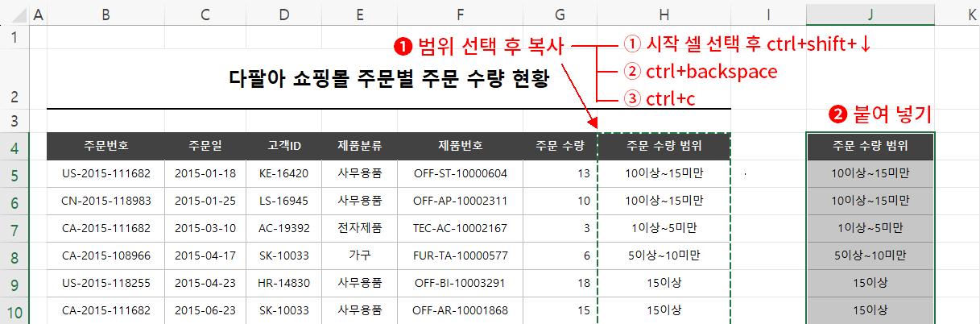Select product number OFF-AP-10002311
The width and height of the screenshot is (980, 324).
460,201
